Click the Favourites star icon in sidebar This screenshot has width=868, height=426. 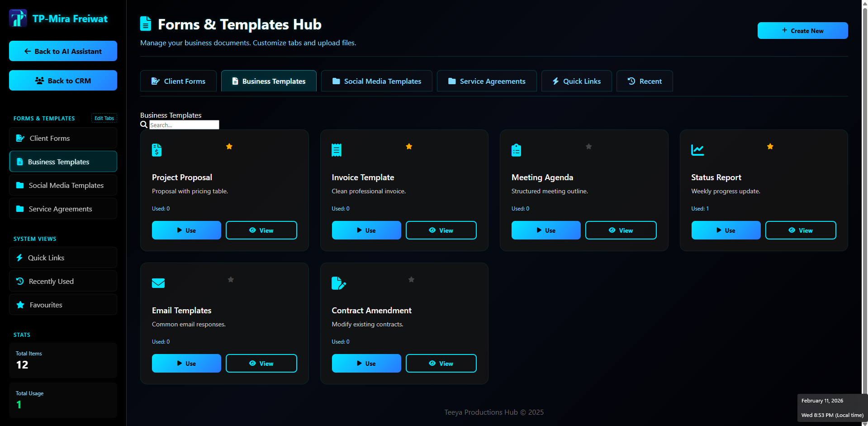pyautogui.click(x=19, y=305)
